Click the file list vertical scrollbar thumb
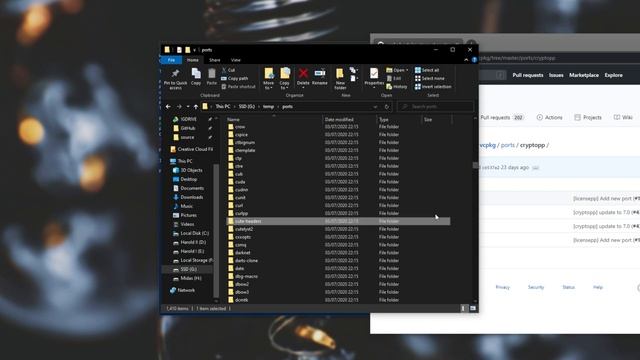Image resolution: width=640 pixels, height=360 pixels. point(475,165)
